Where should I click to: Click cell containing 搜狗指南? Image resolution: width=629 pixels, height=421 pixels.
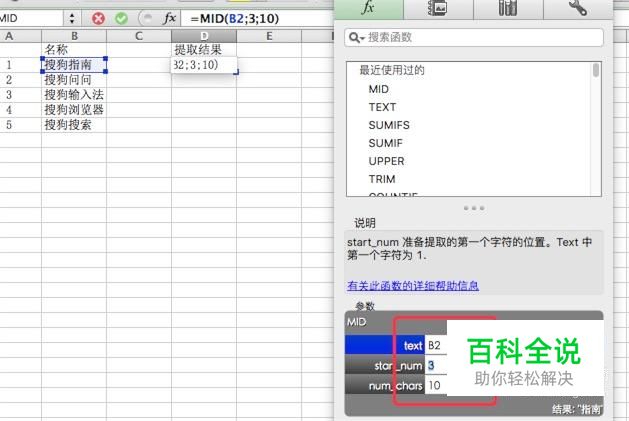click(x=74, y=65)
